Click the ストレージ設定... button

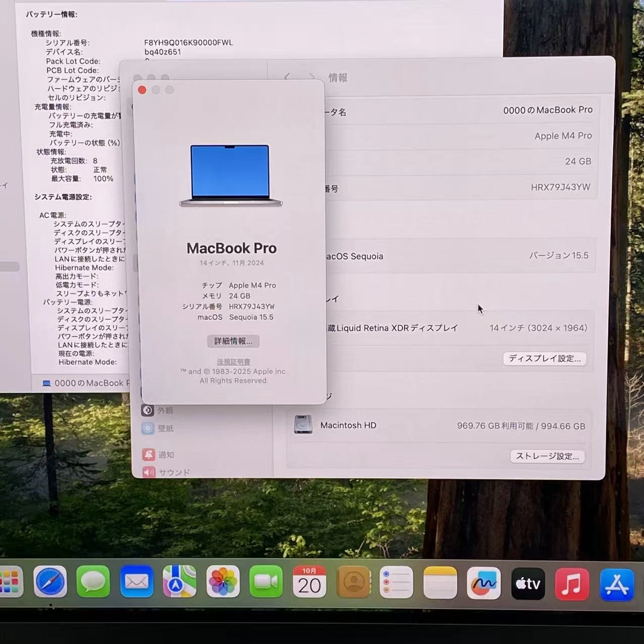[x=547, y=456]
